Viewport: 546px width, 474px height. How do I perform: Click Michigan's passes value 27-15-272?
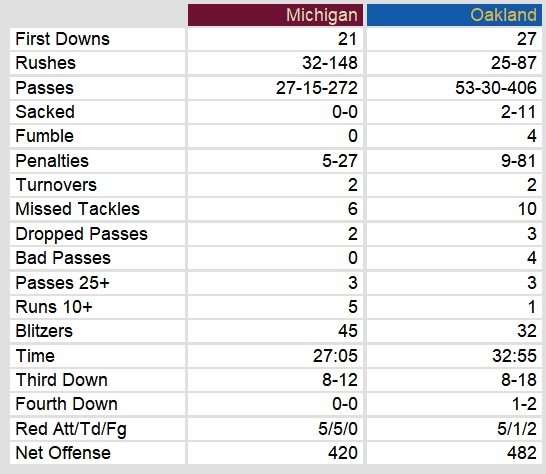point(317,87)
